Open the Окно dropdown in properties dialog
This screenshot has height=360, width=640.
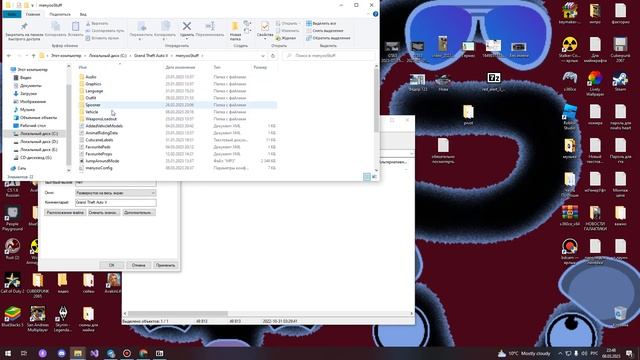(x=116, y=193)
